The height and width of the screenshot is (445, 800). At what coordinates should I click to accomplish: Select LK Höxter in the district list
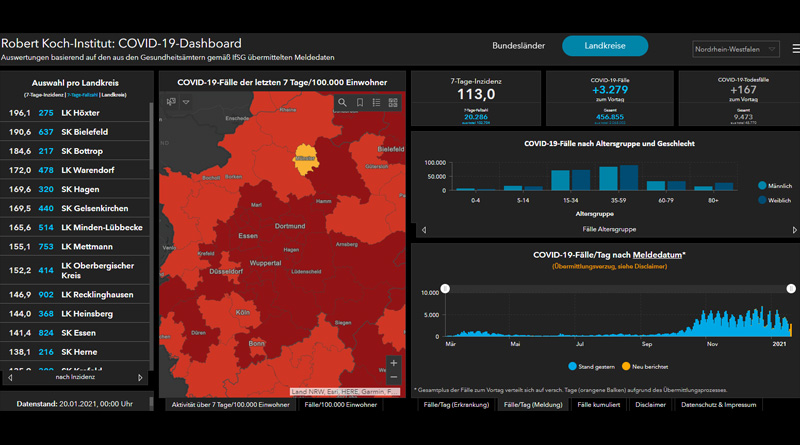(75, 113)
